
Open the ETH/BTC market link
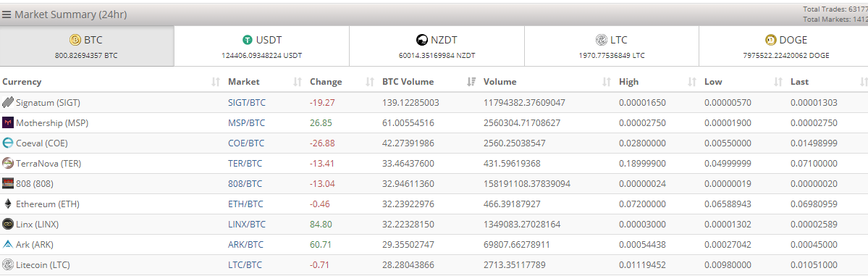246,204
